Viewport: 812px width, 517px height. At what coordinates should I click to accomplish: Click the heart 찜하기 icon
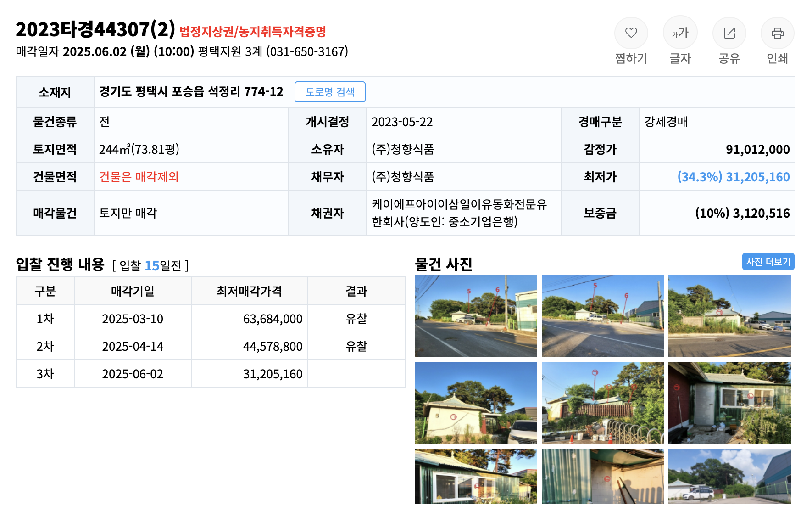[x=631, y=33]
